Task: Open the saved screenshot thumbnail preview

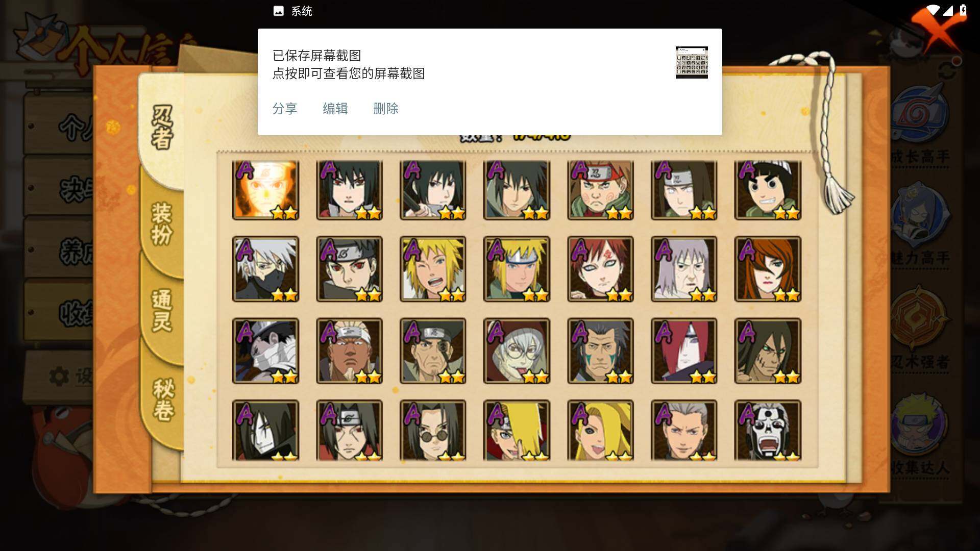Action: coord(692,62)
